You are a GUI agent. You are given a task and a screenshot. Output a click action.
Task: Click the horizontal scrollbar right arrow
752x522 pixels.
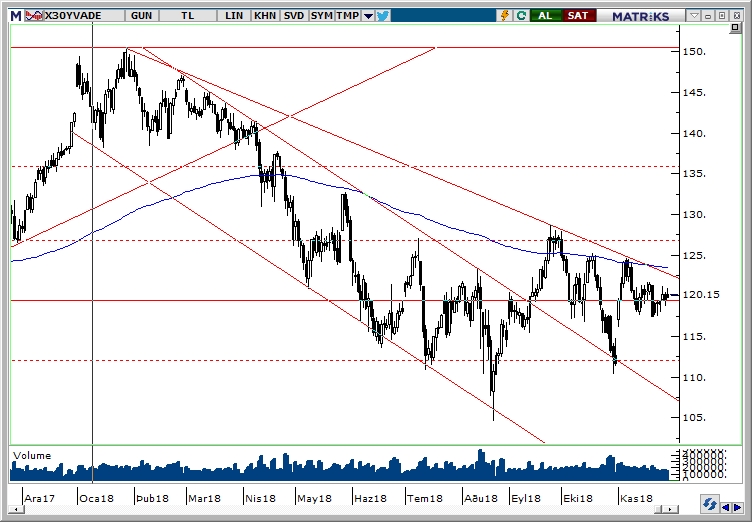(x=672, y=509)
